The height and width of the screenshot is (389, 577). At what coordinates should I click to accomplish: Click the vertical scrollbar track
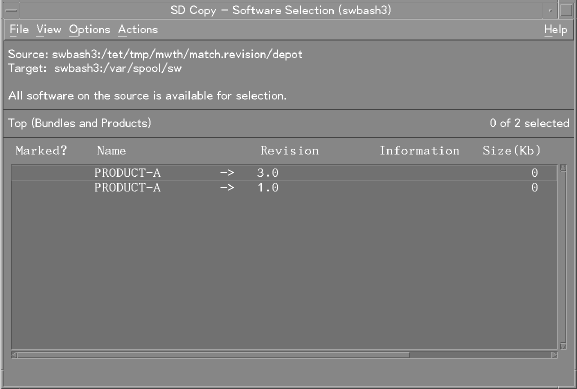(x=563, y=257)
